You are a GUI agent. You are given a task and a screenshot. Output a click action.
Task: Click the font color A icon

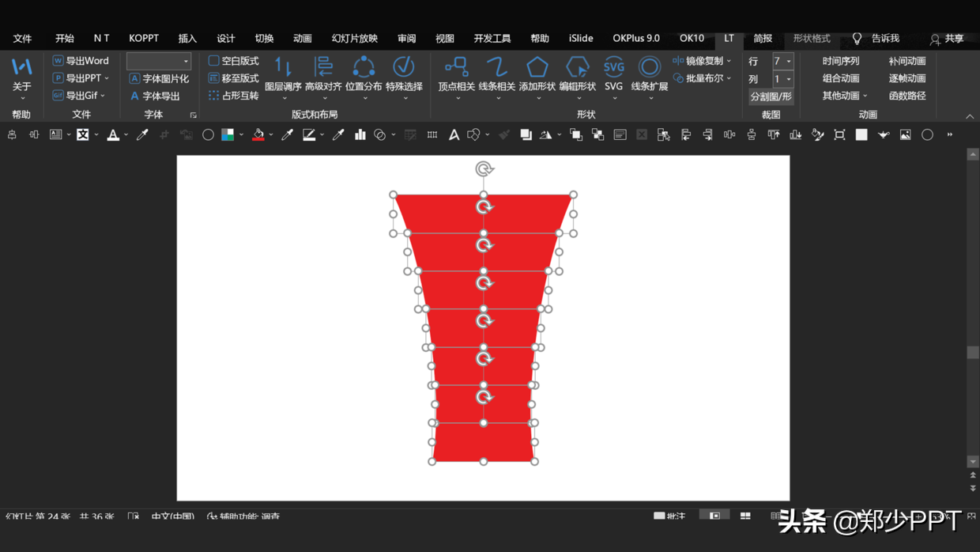click(113, 135)
